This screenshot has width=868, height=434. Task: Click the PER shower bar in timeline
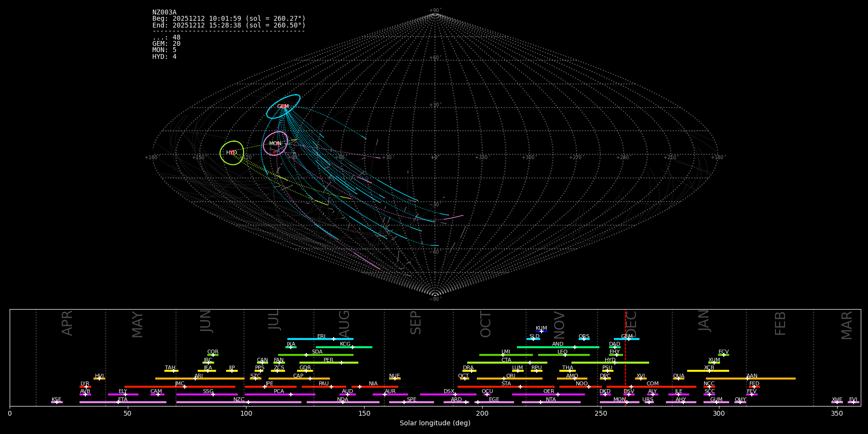pos(328,363)
